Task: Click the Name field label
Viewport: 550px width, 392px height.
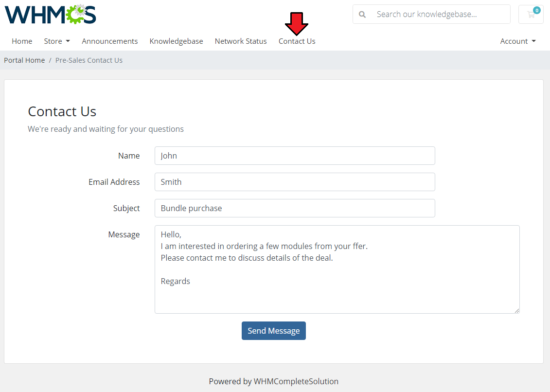Action: tap(129, 156)
